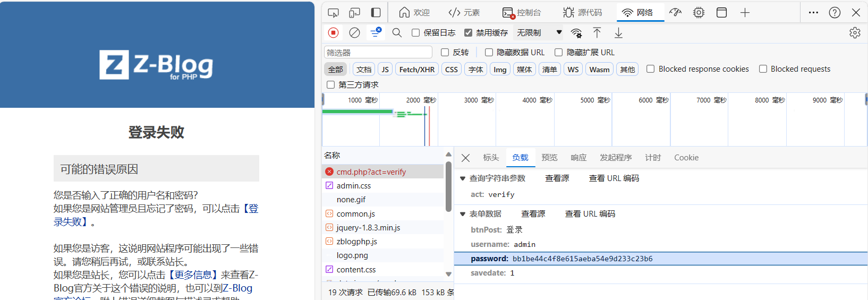Filter requests by WS type
Image resolution: width=868 pixels, height=300 pixels.
(x=573, y=69)
